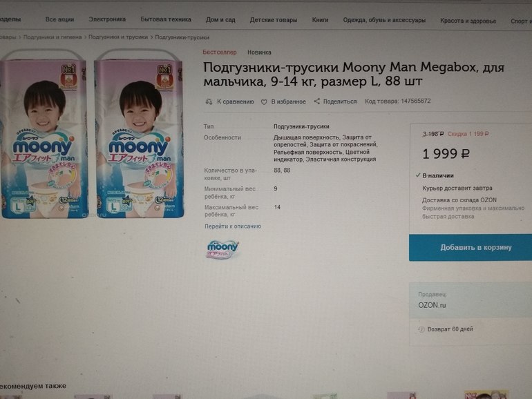Open the OZON.ru seller link
This screenshot has width=532, height=399.
click(433, 304)
